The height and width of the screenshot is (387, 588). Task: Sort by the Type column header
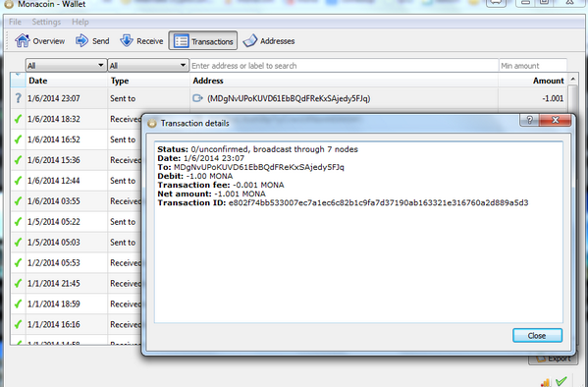[x=148, y=81]
